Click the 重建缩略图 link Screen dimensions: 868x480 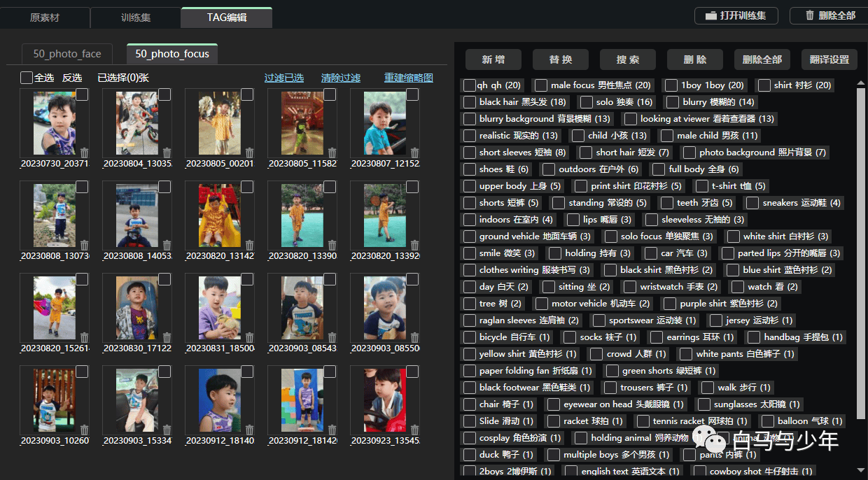click(409, 78)
